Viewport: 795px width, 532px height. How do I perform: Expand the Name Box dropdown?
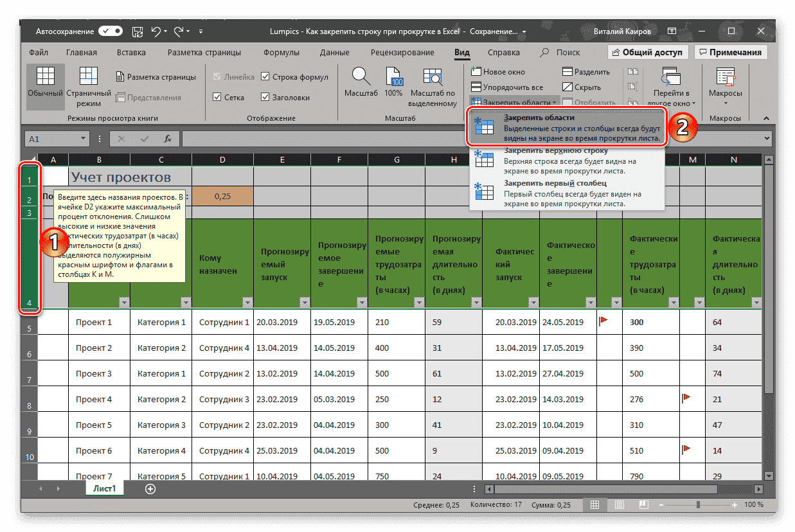[x=84, y=138]
